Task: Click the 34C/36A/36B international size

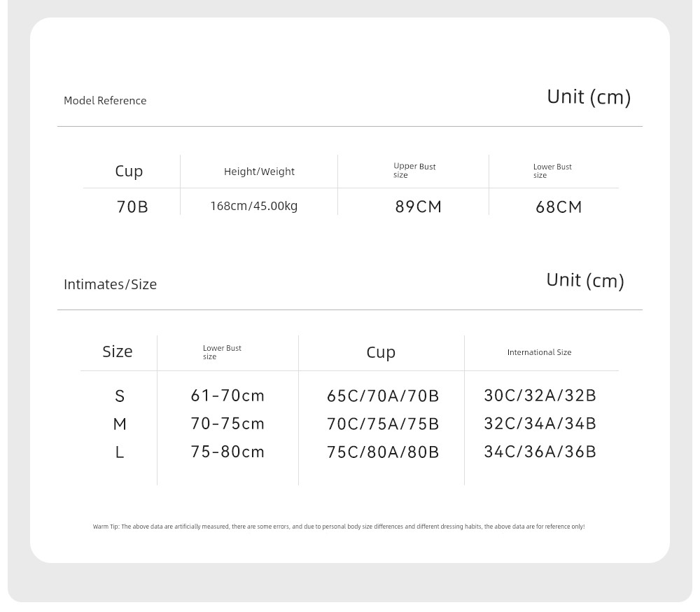Action: coord(540,452)
